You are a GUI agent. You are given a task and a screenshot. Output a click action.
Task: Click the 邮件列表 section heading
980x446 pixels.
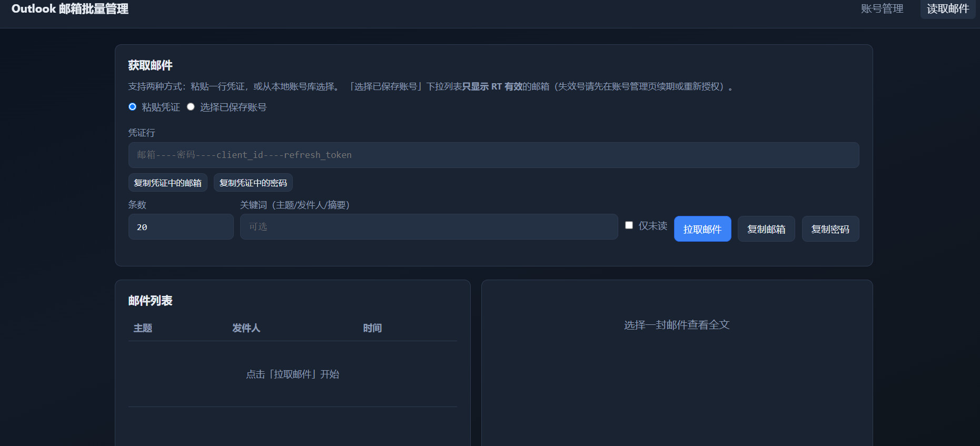pos(150,301)
